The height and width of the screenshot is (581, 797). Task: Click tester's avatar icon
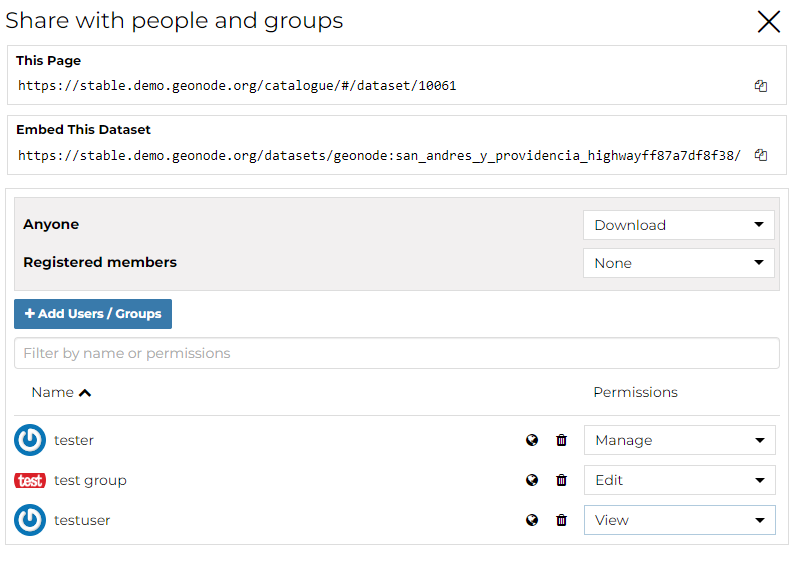(x=30, y=440)
